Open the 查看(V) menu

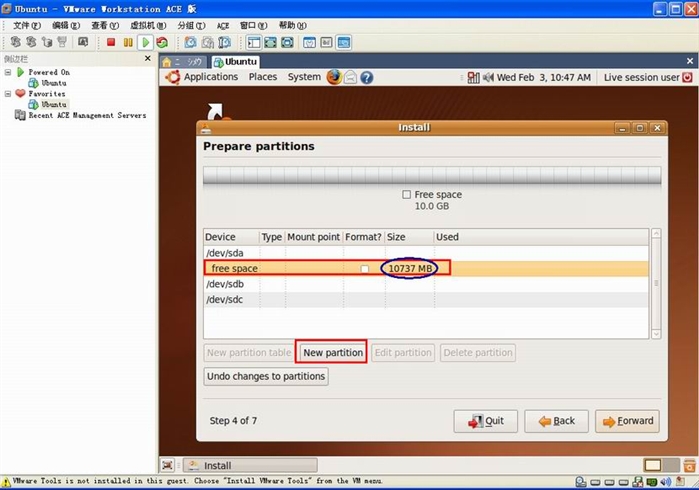(x=105, y=25)
